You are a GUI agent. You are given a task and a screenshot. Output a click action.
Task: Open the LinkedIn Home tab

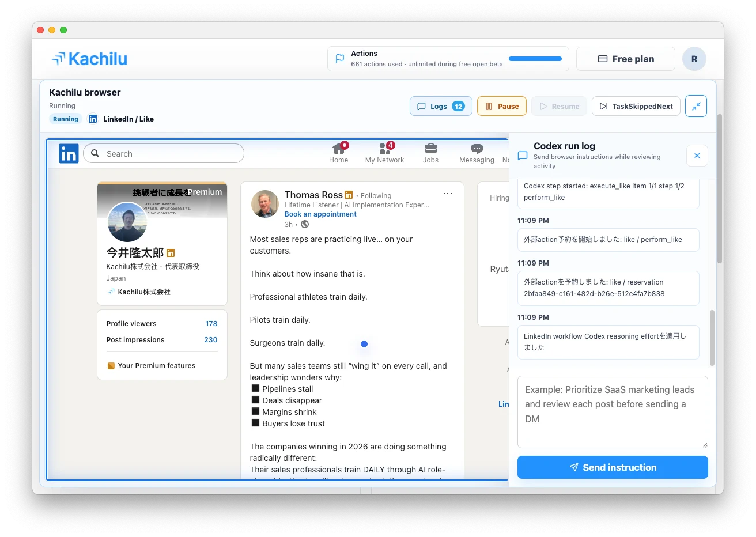click(339, 153)
